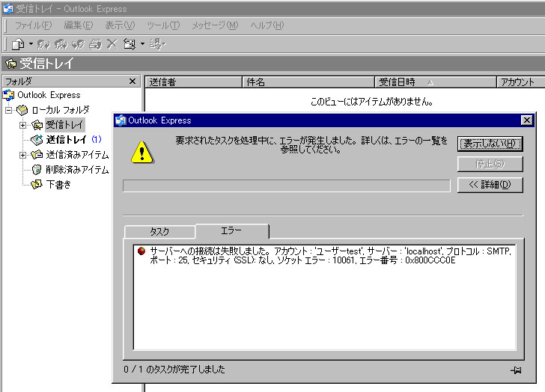Select the 受信トレイ folder in tree
Screen dimensions: 545x392
64,125
